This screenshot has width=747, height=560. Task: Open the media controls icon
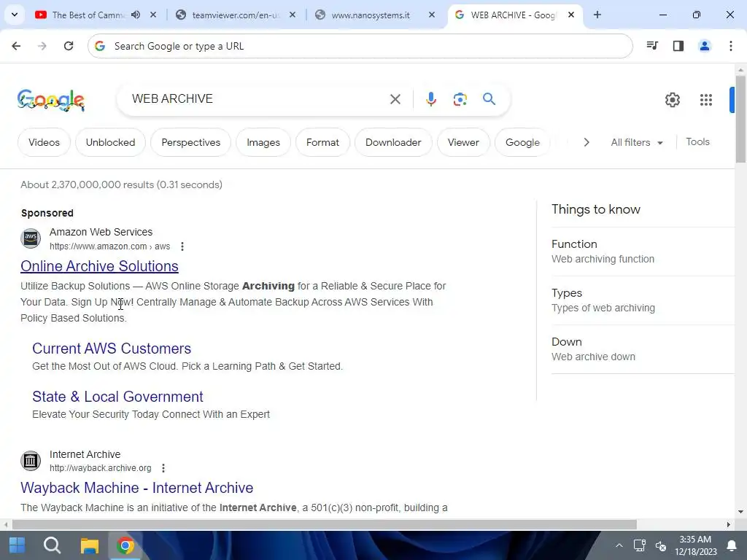[x=652, y=46]
